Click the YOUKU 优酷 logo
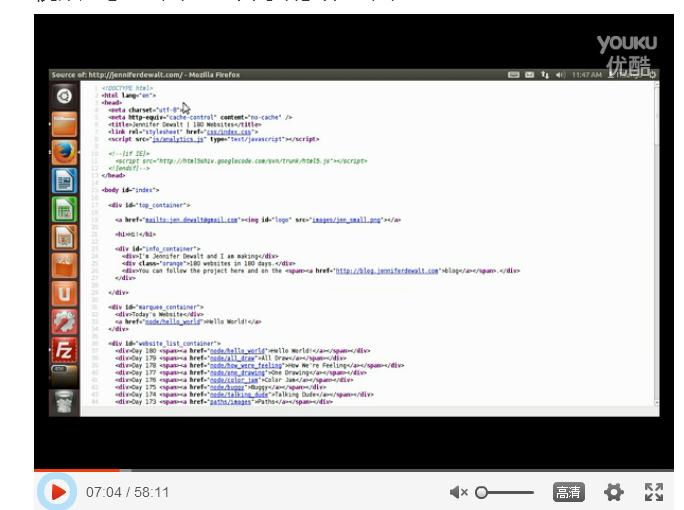This screenshot has width=684, height=510. click(x=627, y=55)
